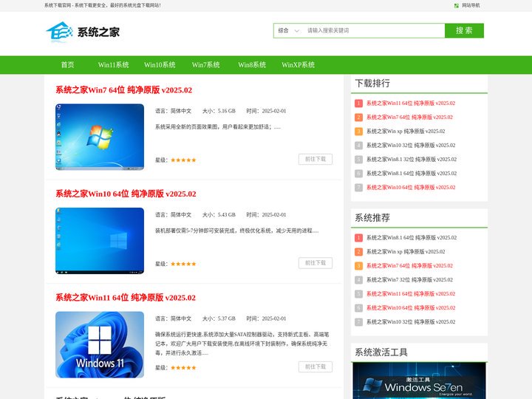Open rank 1 Win11 64位 in 下载排行
This screenshot has width=532, height=399.
coord(411,103)
